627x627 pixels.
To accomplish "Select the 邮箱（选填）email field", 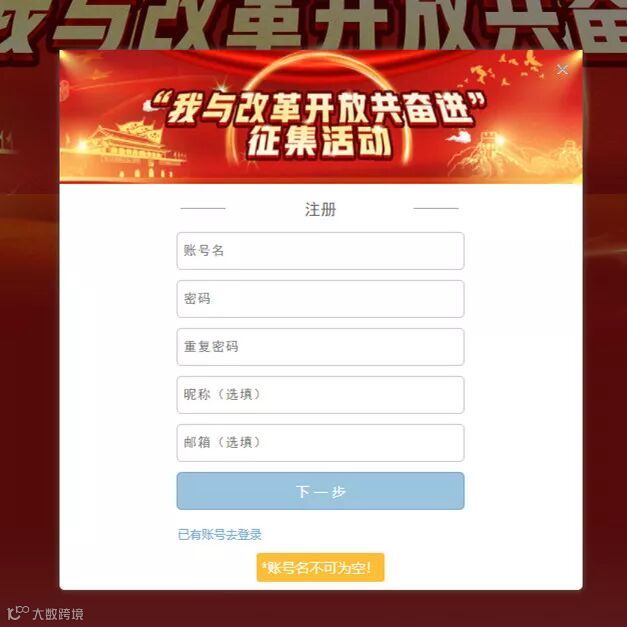I will [x=320, y=443].
